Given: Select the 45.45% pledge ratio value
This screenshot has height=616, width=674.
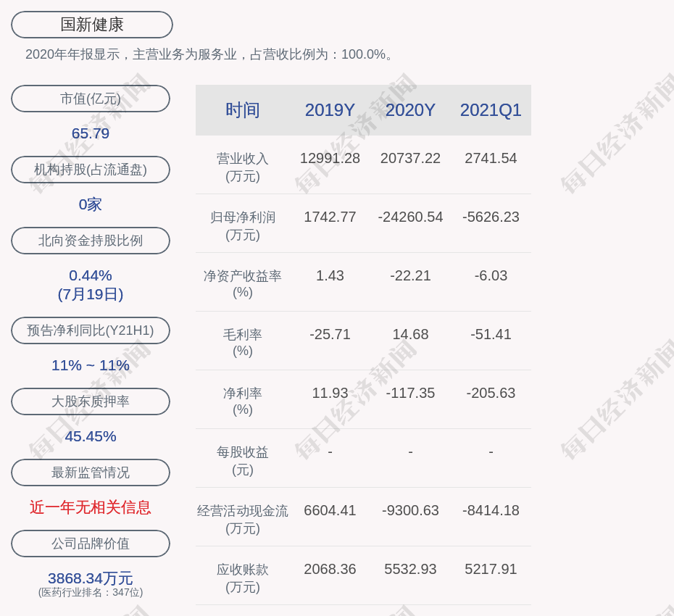Looking at the screenshot, I should pos(91,436).
